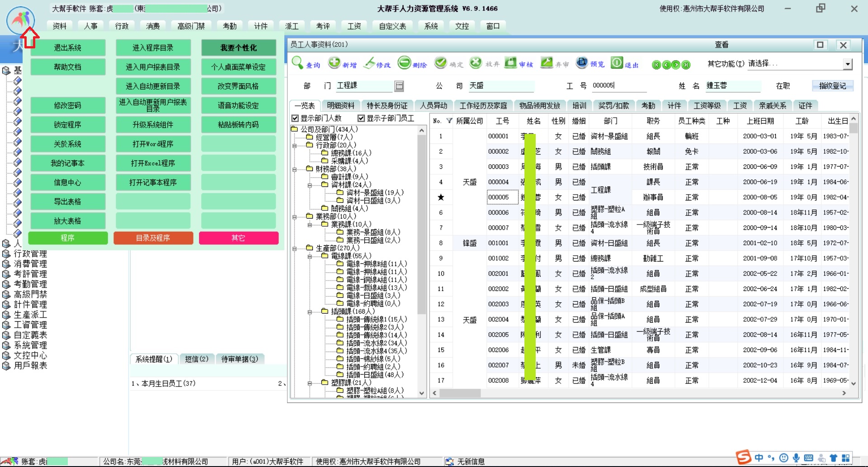
Task: Go to previous record navigation arrow
Action: pos(666,65)
